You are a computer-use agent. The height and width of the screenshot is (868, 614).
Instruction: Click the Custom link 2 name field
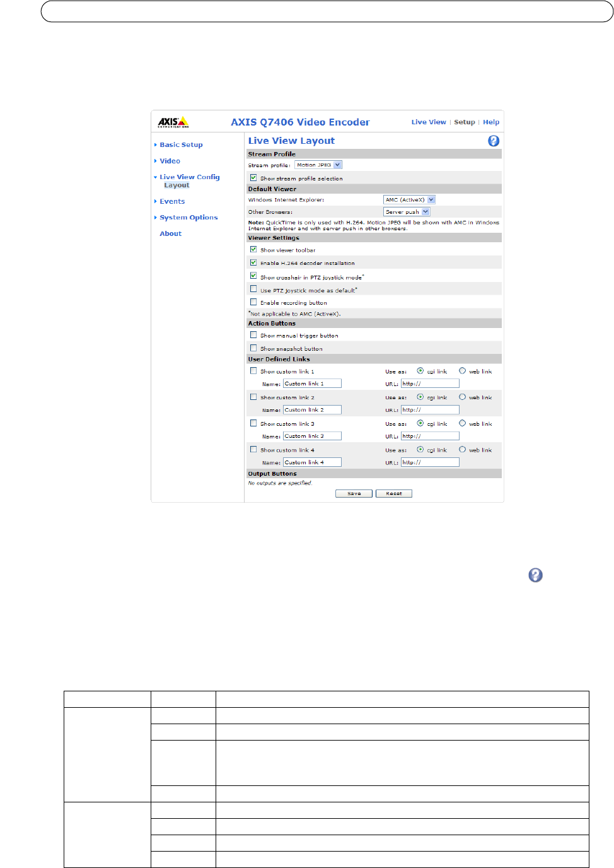pyautogui.click(x=312, y=410)
